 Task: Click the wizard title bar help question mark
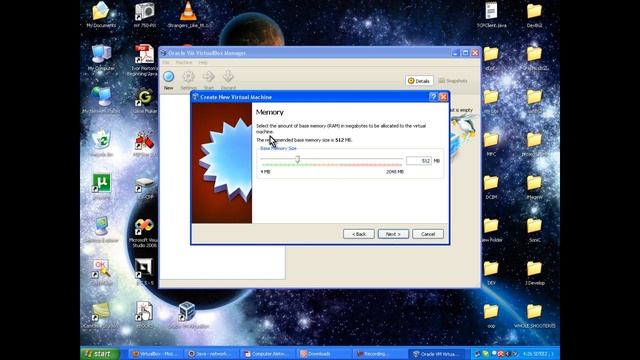pos(433,97)
